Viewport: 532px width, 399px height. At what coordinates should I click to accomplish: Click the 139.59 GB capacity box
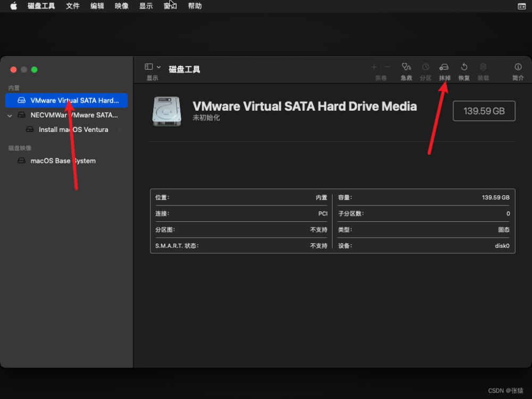coord(484,111)
